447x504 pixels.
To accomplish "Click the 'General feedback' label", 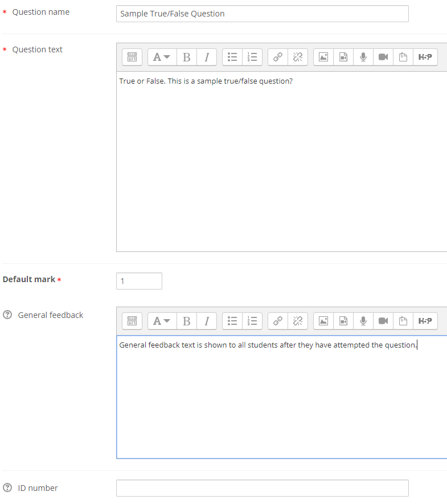I will coord(51,315).
